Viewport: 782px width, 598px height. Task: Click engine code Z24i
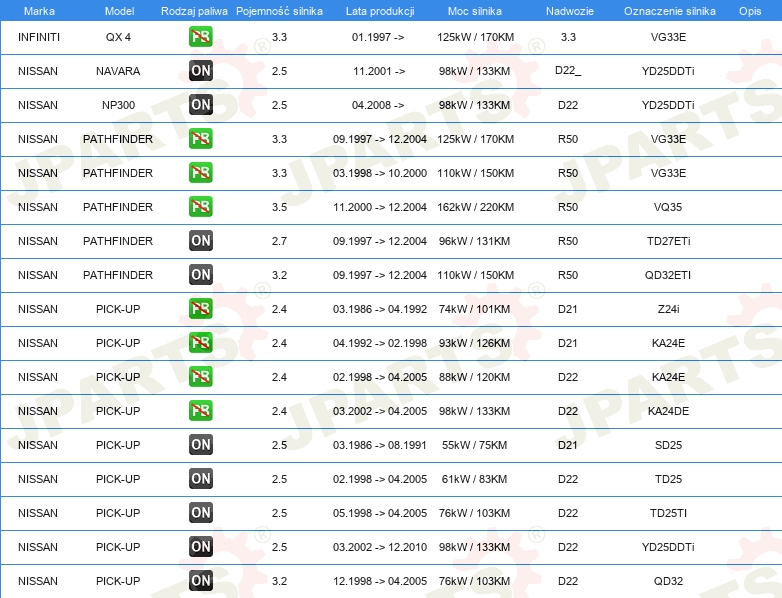(x=668, y=309)
